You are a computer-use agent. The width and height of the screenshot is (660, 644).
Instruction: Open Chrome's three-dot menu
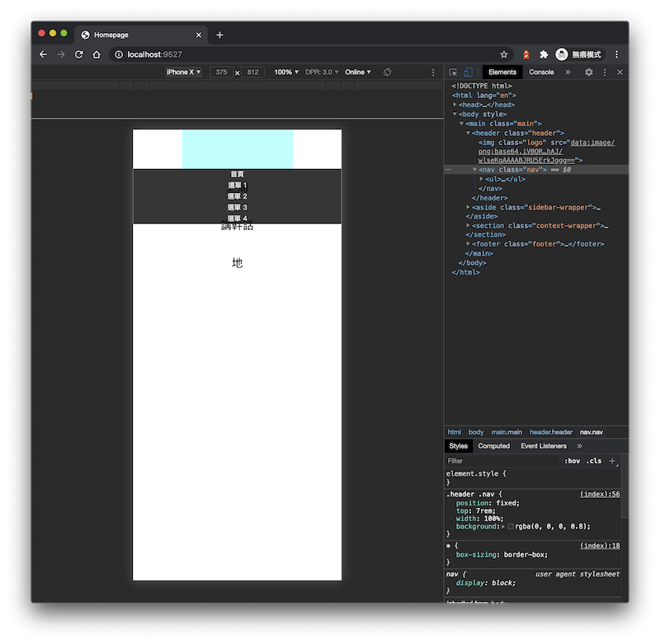click(616, 54)
